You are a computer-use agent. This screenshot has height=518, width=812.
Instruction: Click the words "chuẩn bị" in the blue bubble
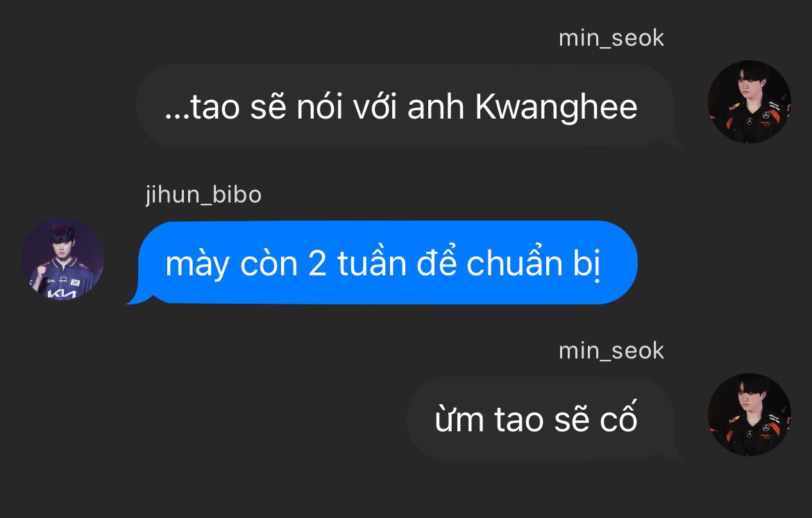534,264
